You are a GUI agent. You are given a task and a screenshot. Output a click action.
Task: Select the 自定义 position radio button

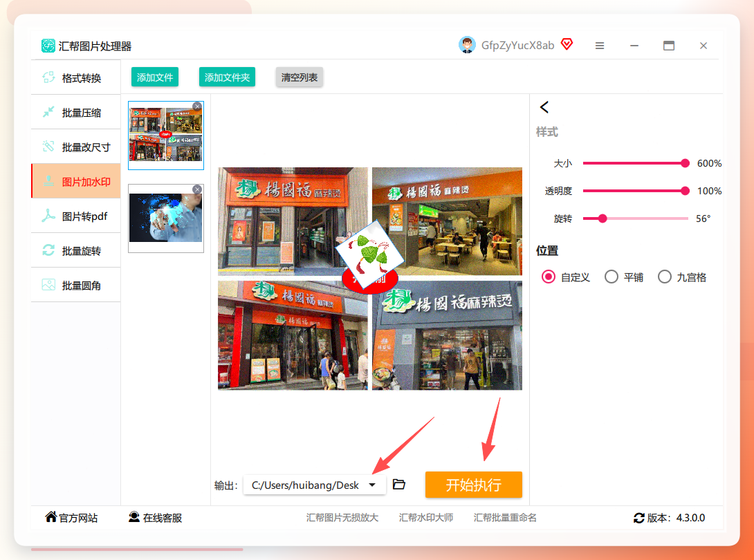tap(548, 277)
